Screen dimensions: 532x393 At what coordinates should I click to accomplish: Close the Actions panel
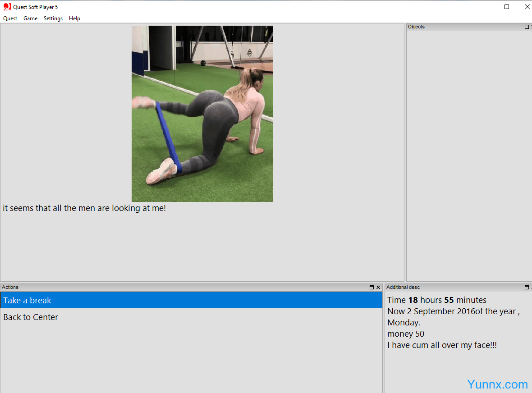378,288
